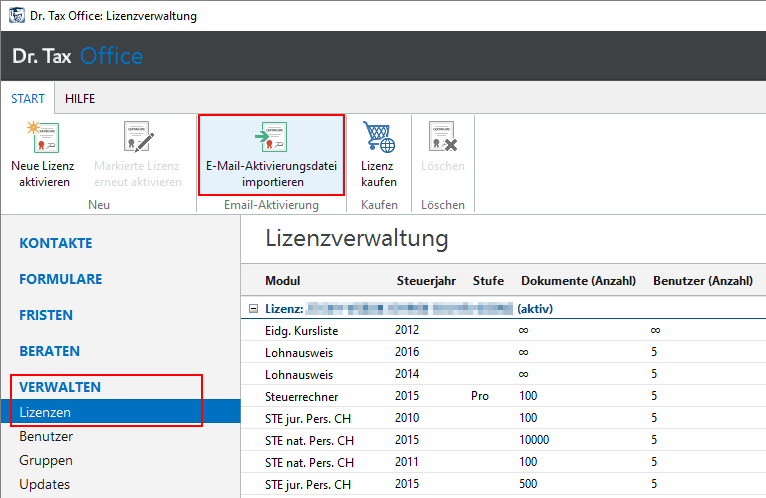Viewport: 766px width, 498px height.
Task: Click the 10000 documents value
Action: 534,440
